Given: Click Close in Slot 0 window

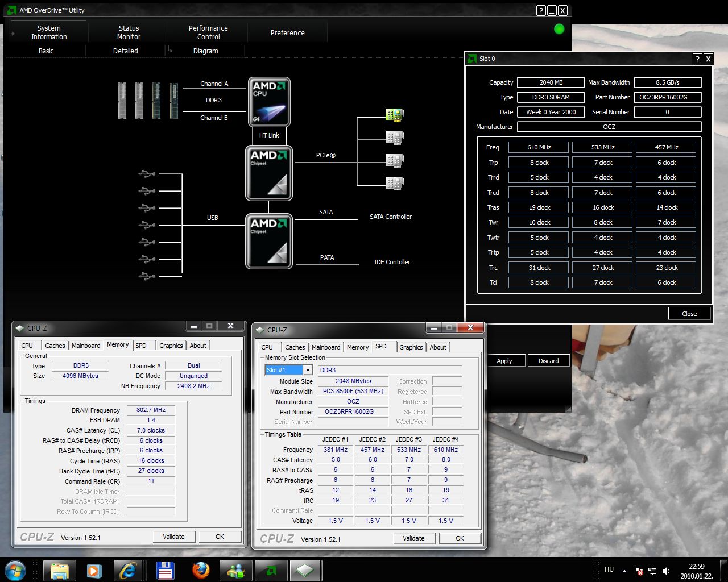Looking at the screenshot, I should click(x=689, y=313).
